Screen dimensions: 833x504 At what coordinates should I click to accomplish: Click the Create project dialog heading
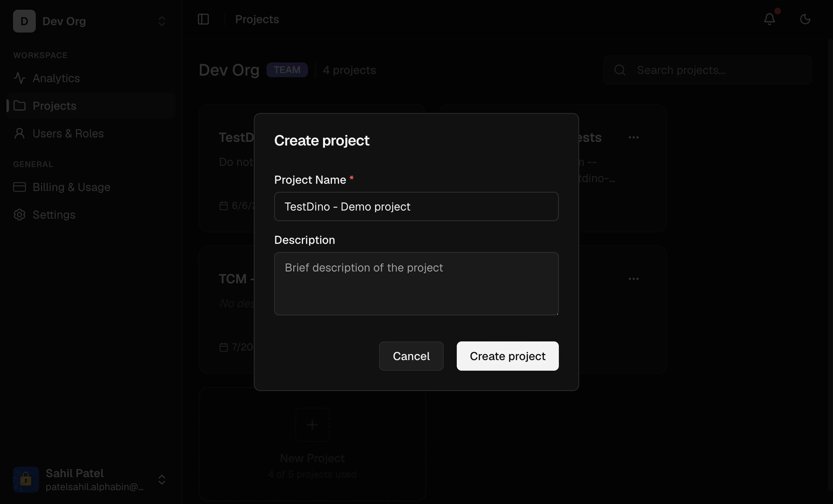tap(322, 141)
